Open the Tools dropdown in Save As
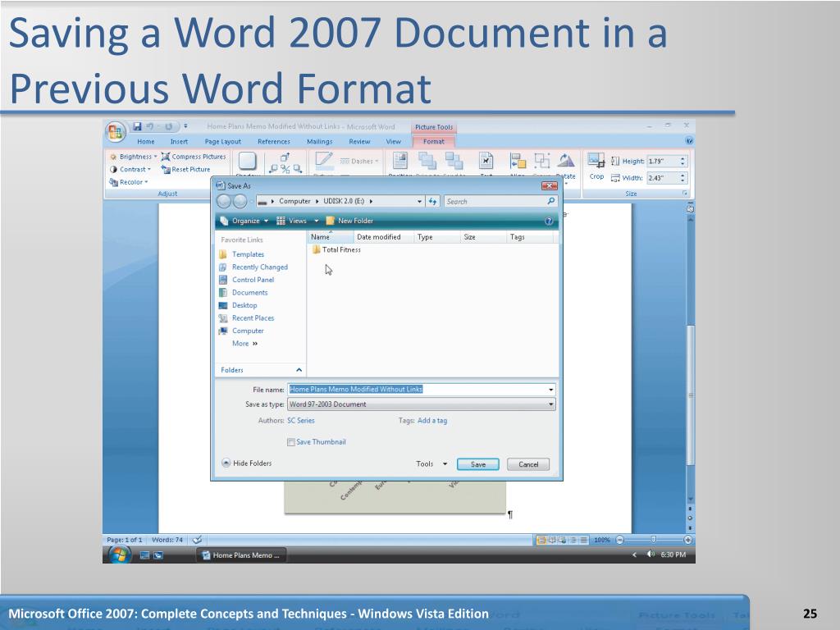This screenshot has height=630, width=840. [x=431, y=464]
